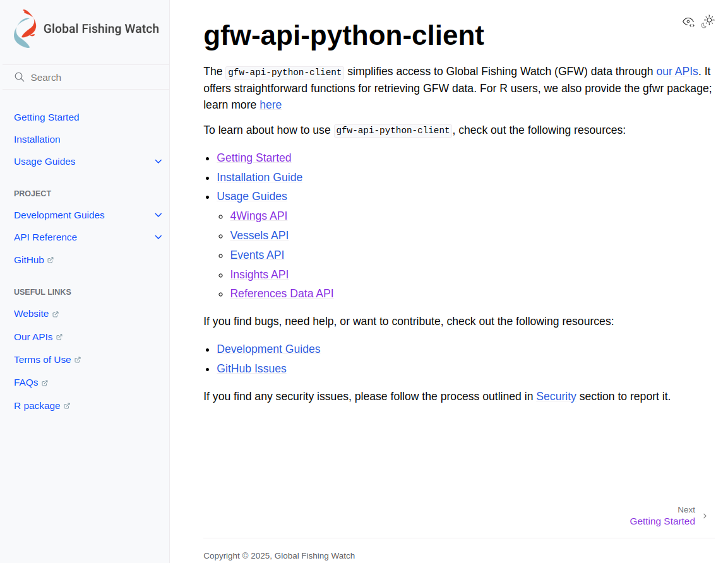Screen dimensions: 728x563
Task: Click the view-source eye icon at top right
Action: pyautogui.click(x=688, y=22)
